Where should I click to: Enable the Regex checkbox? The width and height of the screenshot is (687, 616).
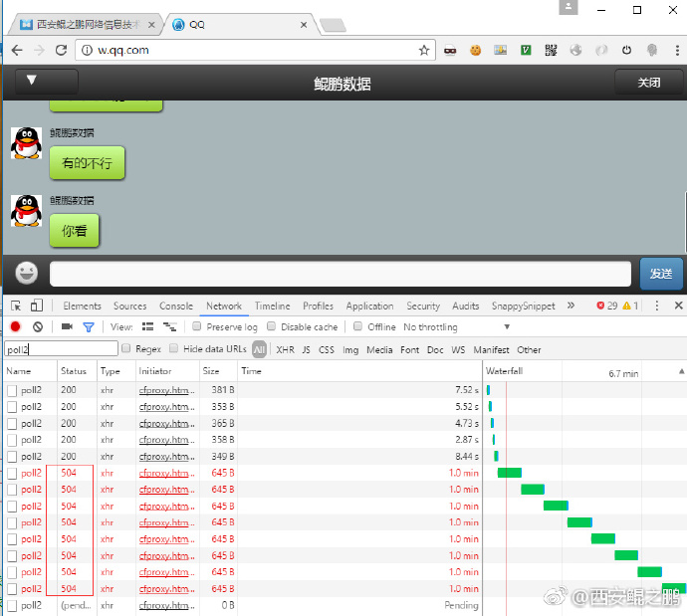(x=126, y=348)
